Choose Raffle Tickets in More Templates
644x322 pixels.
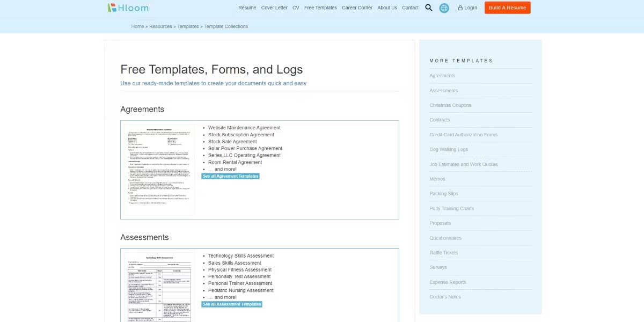(444, 252)
